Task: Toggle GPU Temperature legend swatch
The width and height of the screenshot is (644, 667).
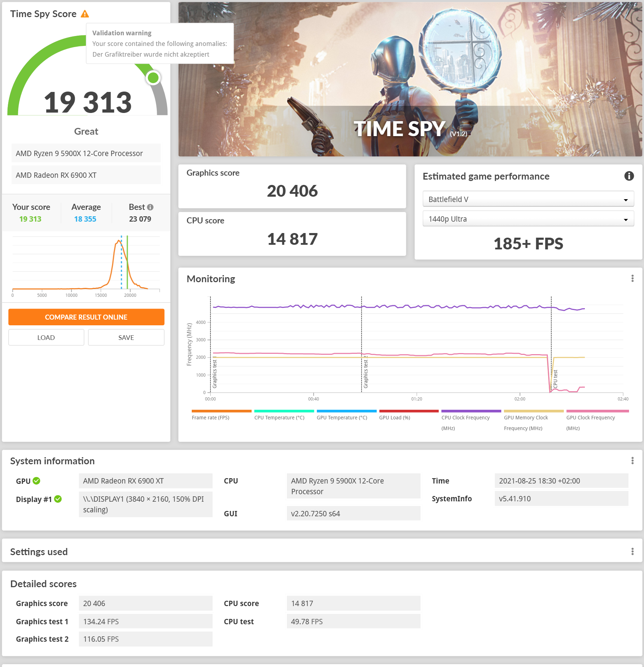Action: tap(346, 411)
